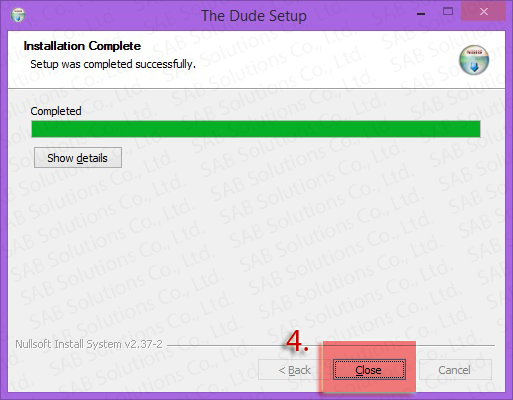Click "Setup was completed successfully." message
513x400 pixels.
tap(113, 64)
